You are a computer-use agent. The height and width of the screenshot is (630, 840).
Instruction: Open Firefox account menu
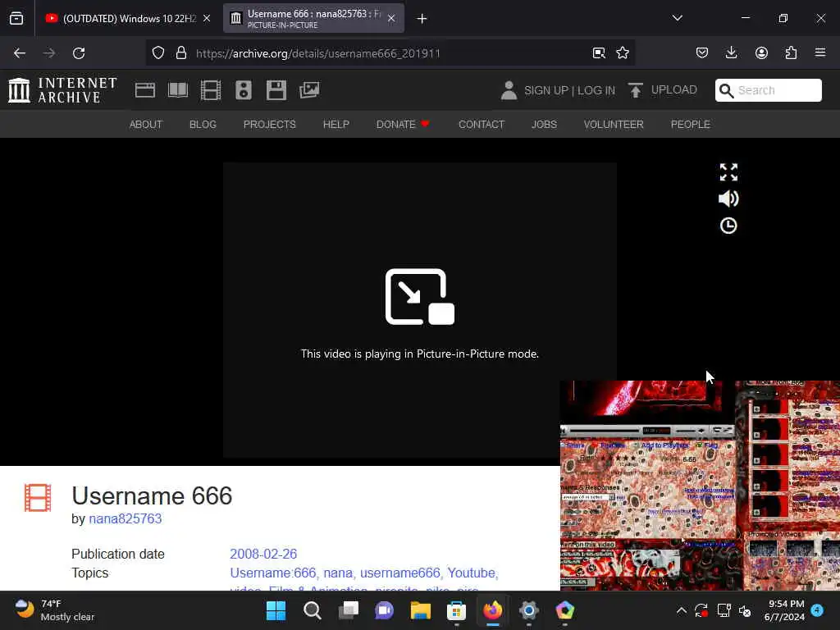(761, 53)
